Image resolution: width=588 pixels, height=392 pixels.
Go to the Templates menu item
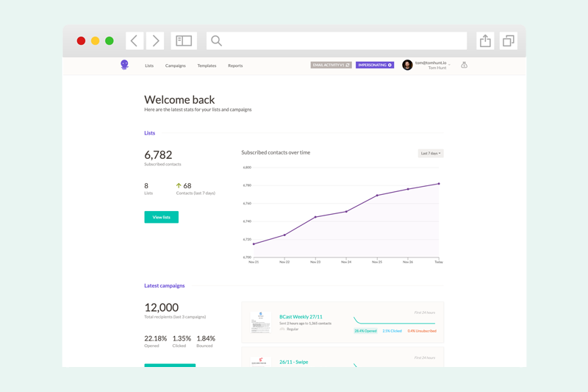tap(207, 65)
